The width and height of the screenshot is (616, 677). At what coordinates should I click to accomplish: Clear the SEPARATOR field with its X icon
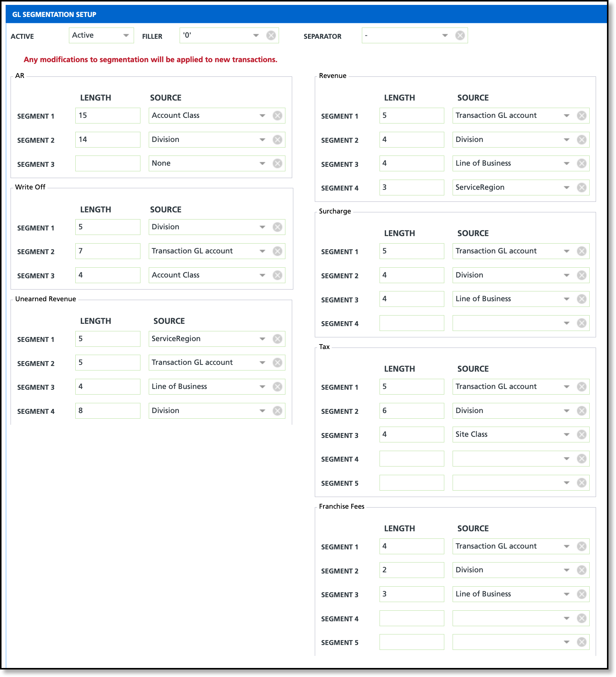[460, 35]
